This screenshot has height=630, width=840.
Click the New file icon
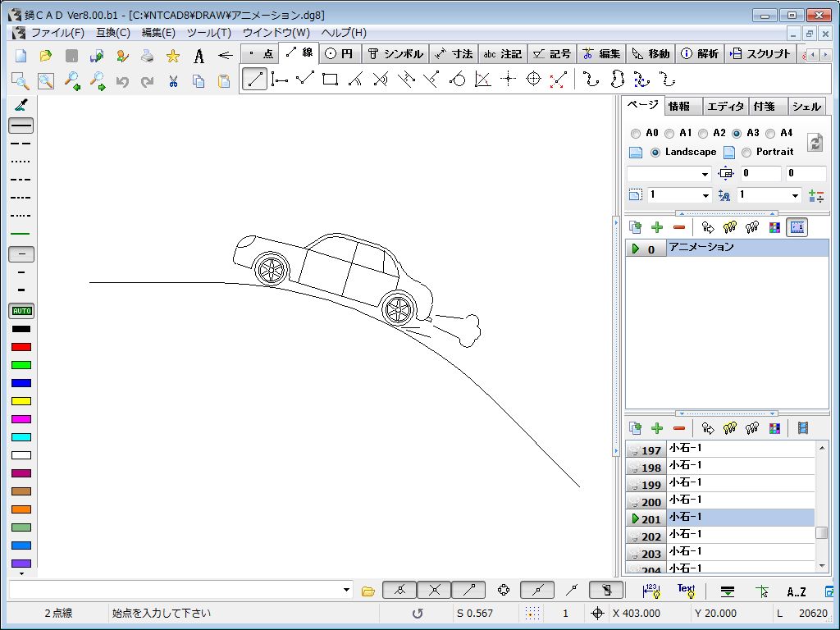21,56
